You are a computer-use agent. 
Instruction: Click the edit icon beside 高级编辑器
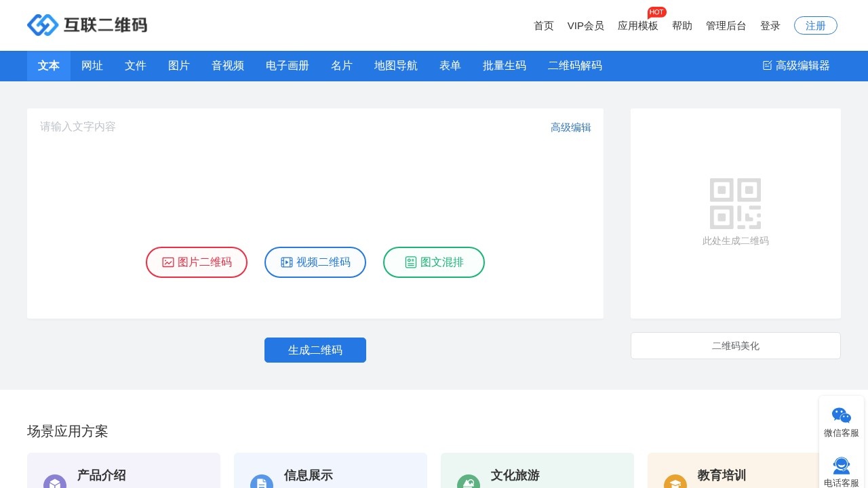768,66
